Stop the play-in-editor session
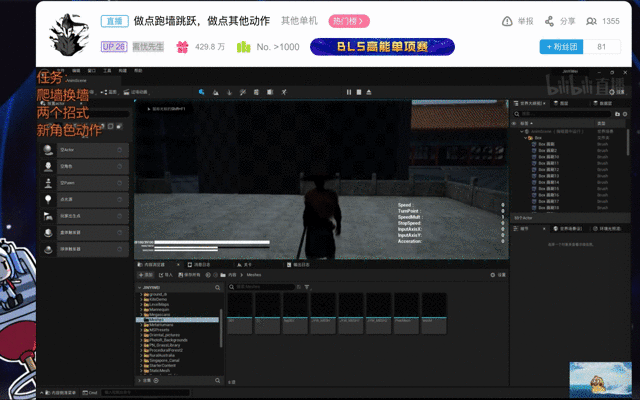This screenshot has height=400, width=640. [x=359, y=92]
